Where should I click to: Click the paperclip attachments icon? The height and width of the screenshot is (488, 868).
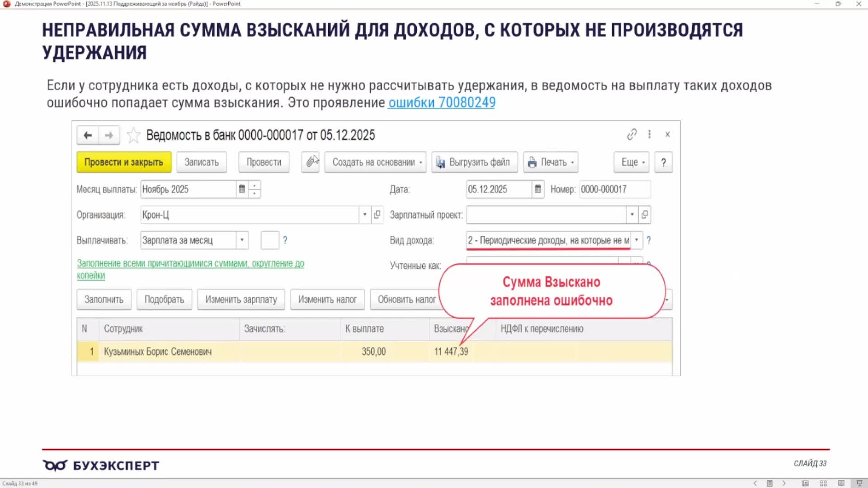310,162
